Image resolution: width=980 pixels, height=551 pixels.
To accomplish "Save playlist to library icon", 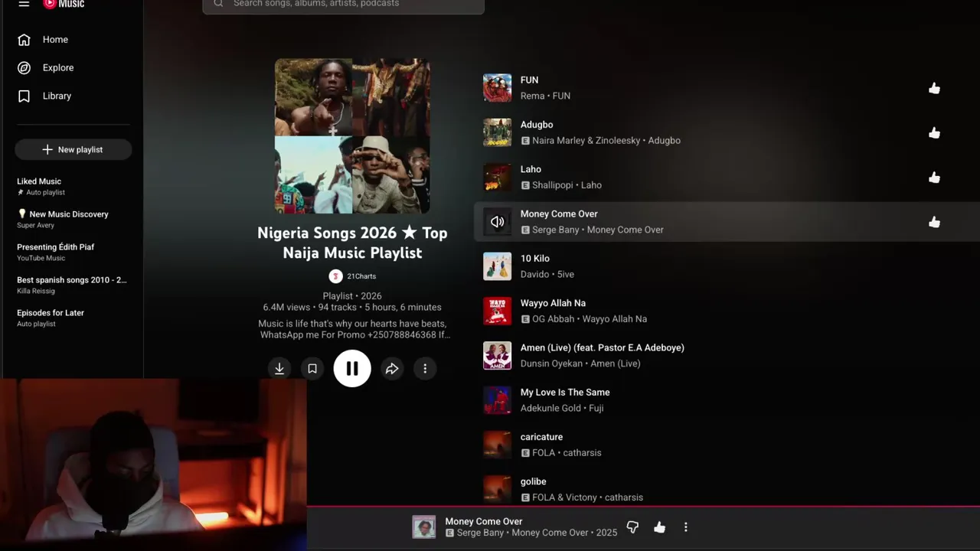I will tap(312, 369).
